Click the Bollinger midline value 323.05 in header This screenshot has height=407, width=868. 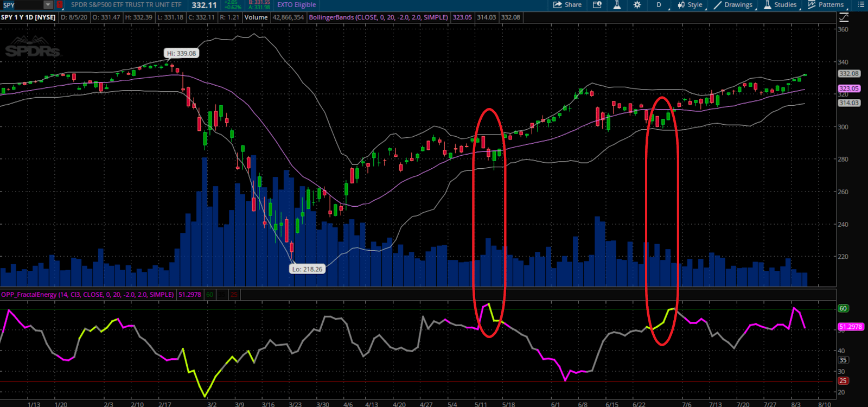click(462, 17)
